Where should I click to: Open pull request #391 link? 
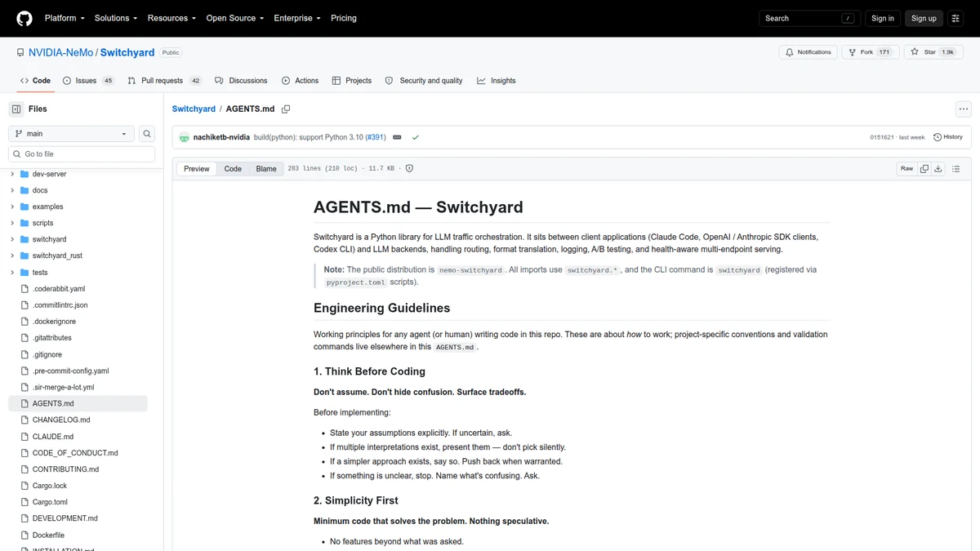pos(376,137)
